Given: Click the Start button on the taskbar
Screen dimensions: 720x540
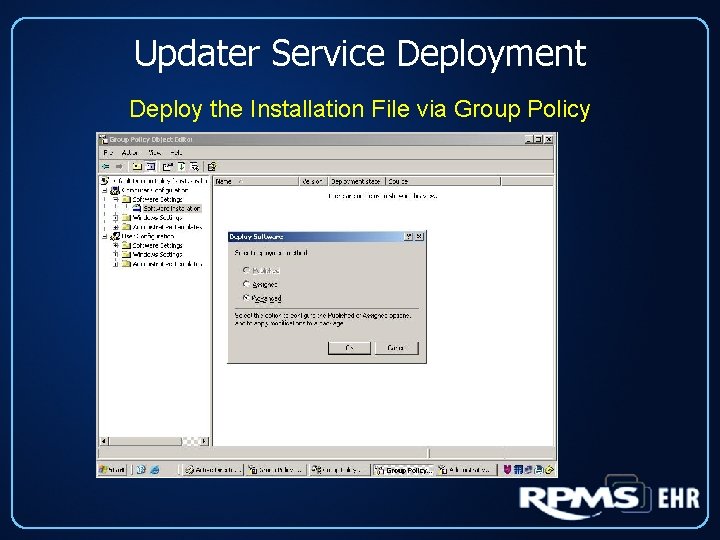Looking at the screenshot, I should pos(112,470).
